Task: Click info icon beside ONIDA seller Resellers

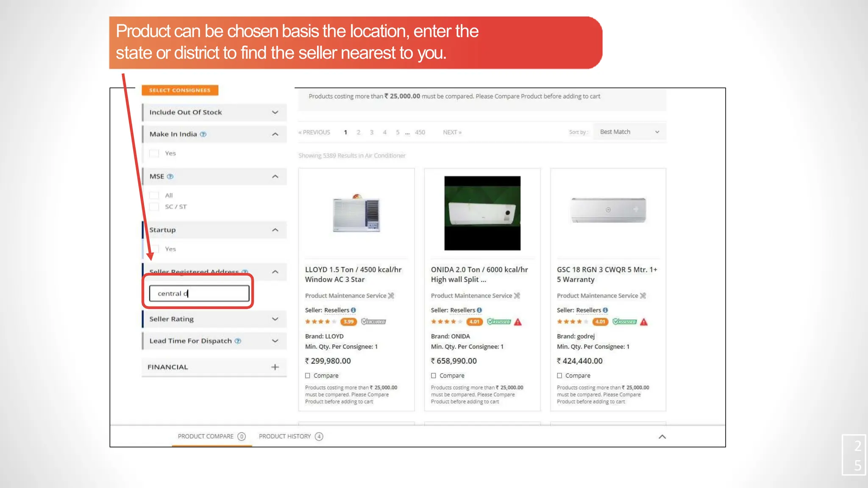Action: [x=479, y=310]
